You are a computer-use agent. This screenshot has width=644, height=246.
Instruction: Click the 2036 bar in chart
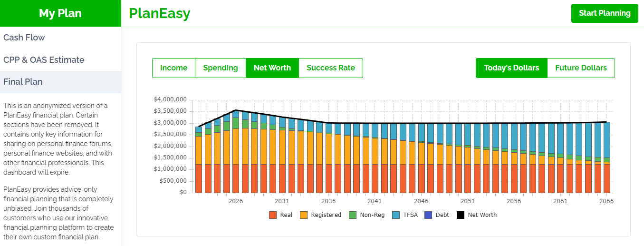tap(328, 157)
